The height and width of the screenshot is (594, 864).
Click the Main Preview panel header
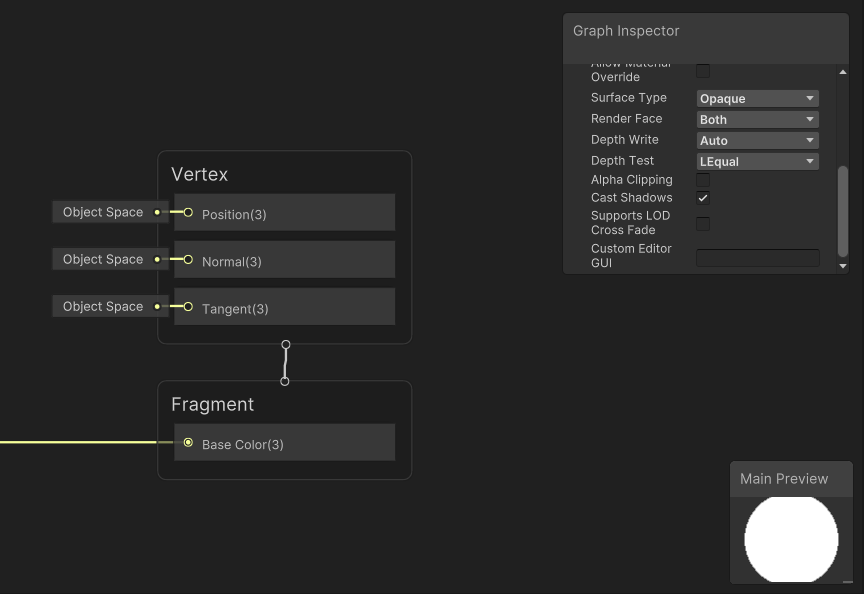[785, 479]
